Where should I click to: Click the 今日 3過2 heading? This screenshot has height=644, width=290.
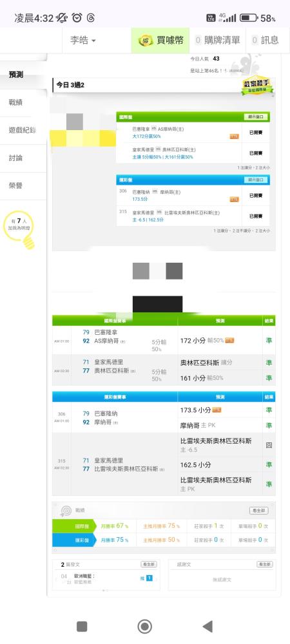pyautogui.click(x=70, y=86)
